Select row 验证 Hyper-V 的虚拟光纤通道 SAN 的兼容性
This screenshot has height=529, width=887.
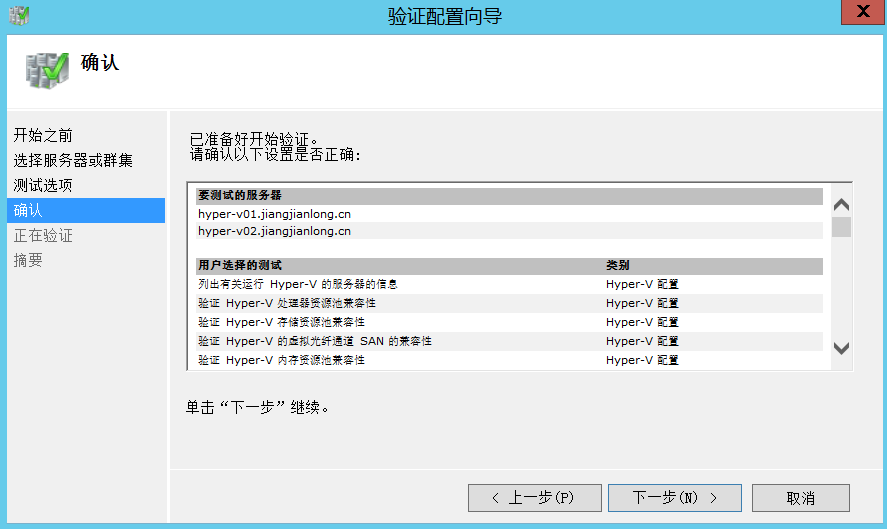coord(509,341)
